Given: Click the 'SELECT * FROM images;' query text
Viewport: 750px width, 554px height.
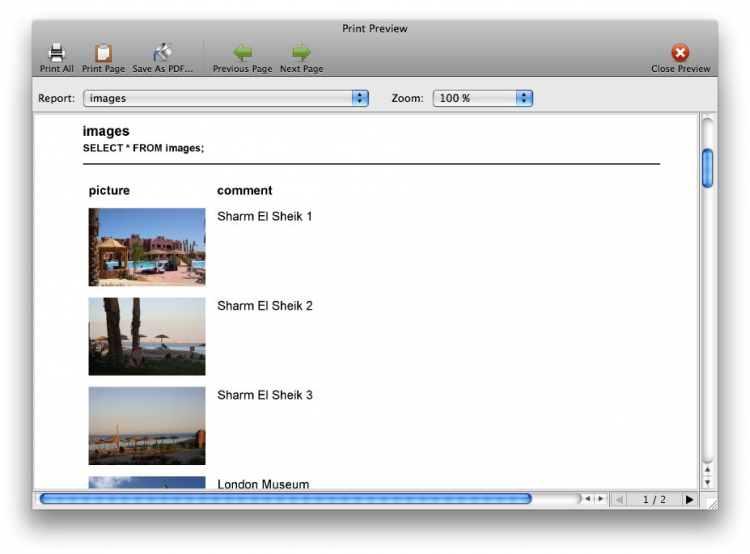Looking at the screenshot, I should [143, 148].
